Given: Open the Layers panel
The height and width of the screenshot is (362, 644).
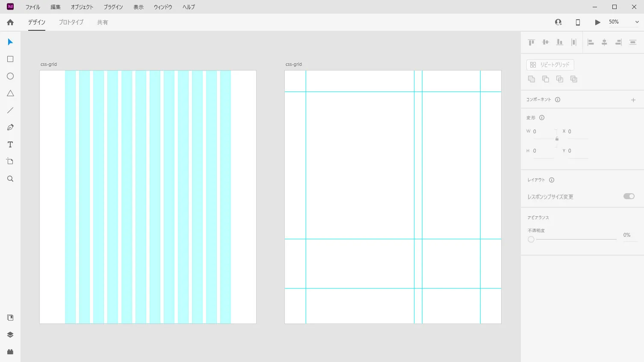Looking at the screenshot, I should point(10,335).
